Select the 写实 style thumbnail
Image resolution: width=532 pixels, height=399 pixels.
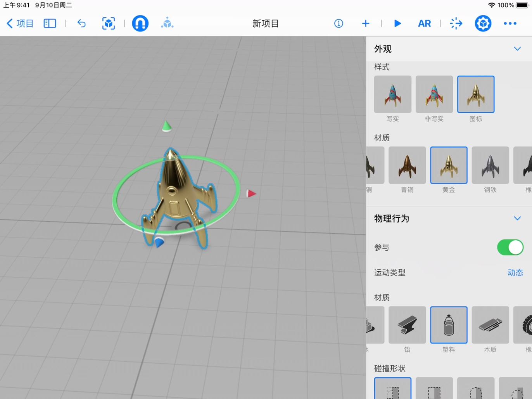(x=392, y=94)
